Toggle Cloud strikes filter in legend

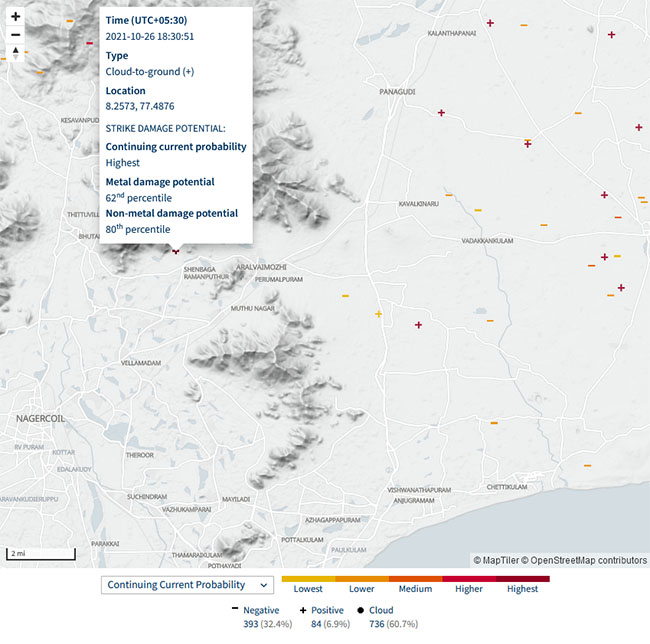pos(375,610)
